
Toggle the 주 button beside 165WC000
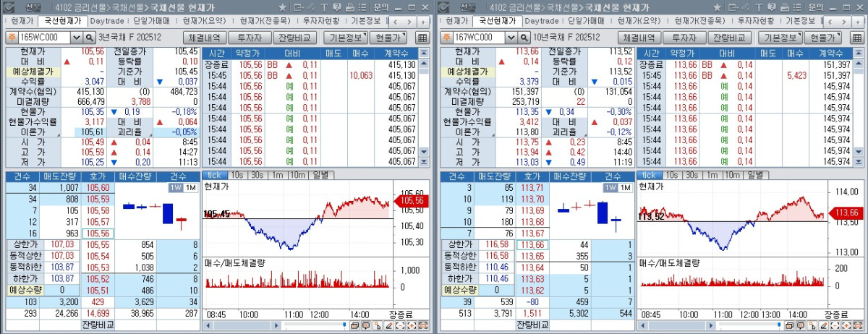click(12, 37)
